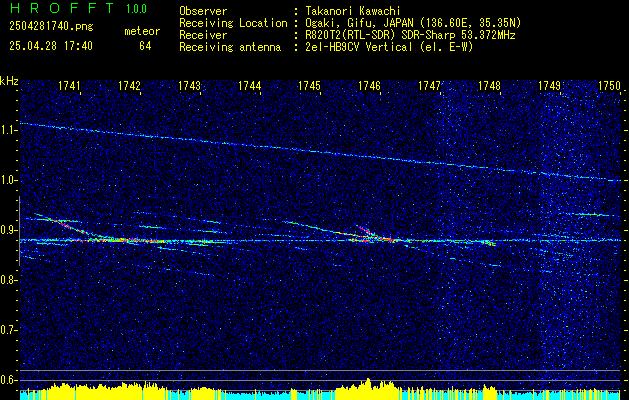Select the filename 2504281740.png
Viewport: 629px width, 400px height.
coord(51,27)
